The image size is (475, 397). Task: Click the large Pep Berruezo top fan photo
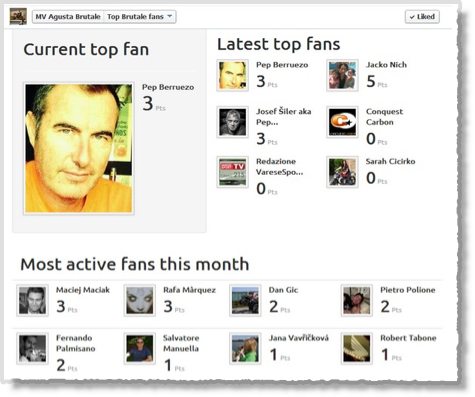pos(79,148)
